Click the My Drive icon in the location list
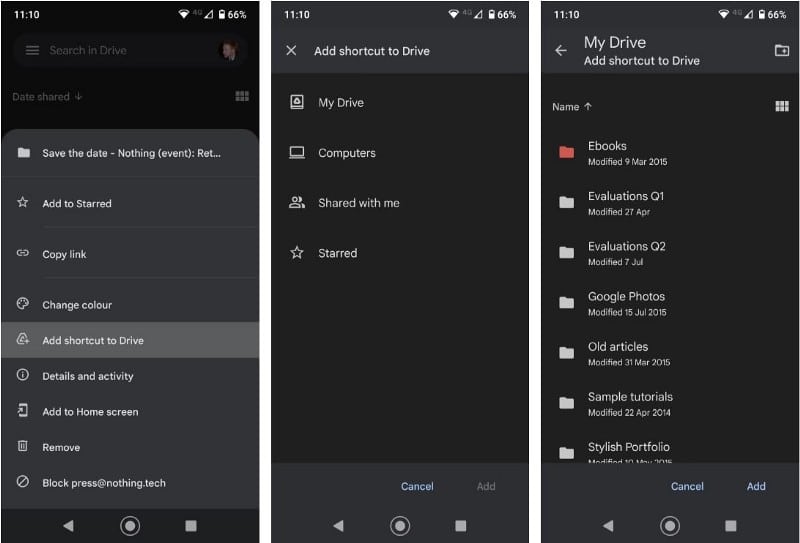This screenshot has width=800, height=543. point(297,102)
